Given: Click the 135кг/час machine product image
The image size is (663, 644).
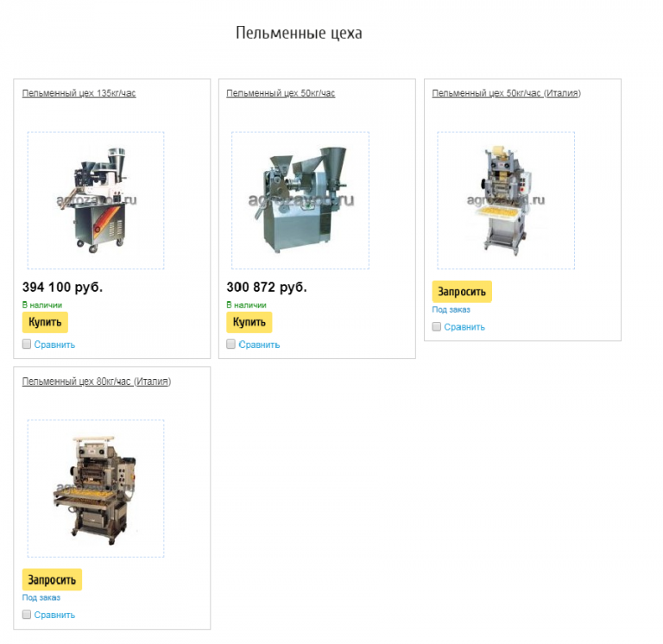Looking at the screenshot, I should click(96, 200).
